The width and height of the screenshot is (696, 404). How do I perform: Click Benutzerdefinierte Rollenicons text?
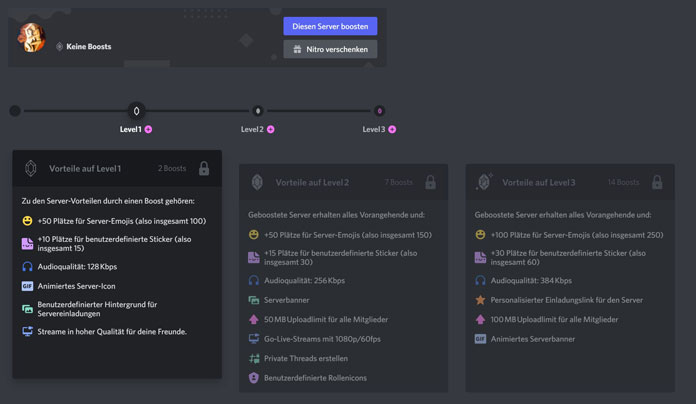315,378
